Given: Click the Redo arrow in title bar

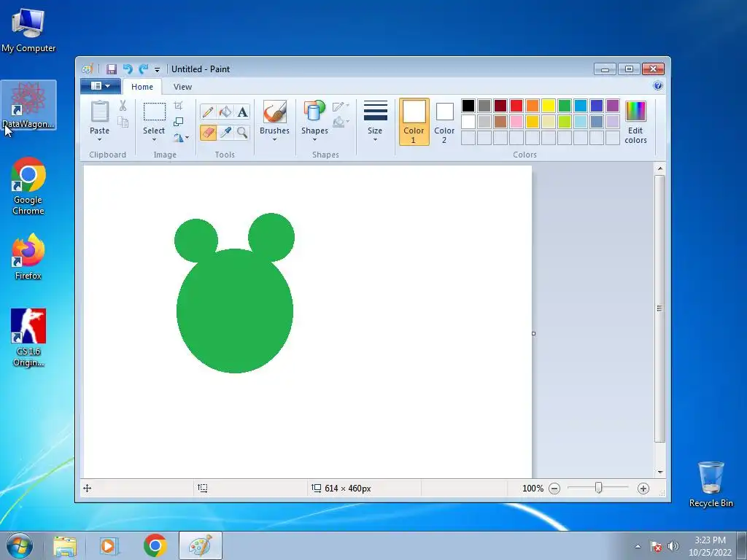Looking at the screenshot, I should pos(144,69).
